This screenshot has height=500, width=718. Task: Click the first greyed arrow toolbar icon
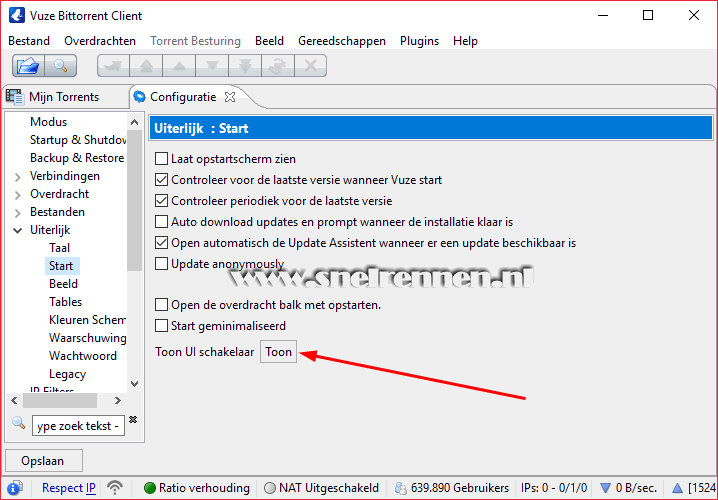tap(114, 66)
